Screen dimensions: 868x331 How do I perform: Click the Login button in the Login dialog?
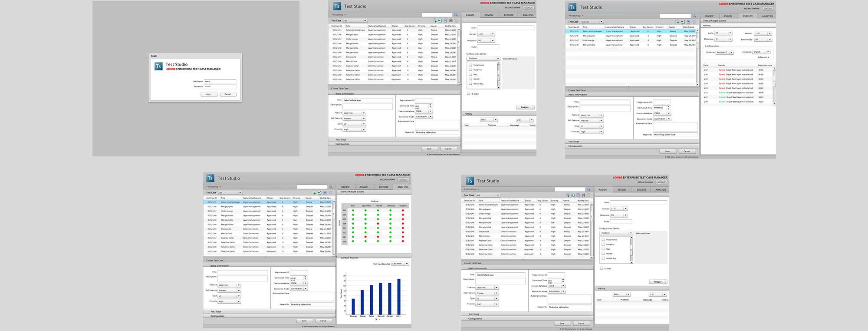[208, 94]
